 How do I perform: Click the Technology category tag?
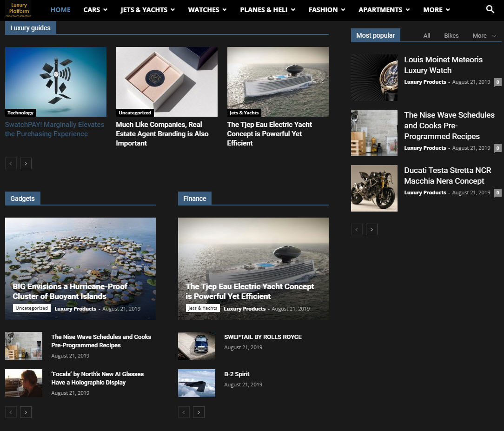[x=20, y=113]
